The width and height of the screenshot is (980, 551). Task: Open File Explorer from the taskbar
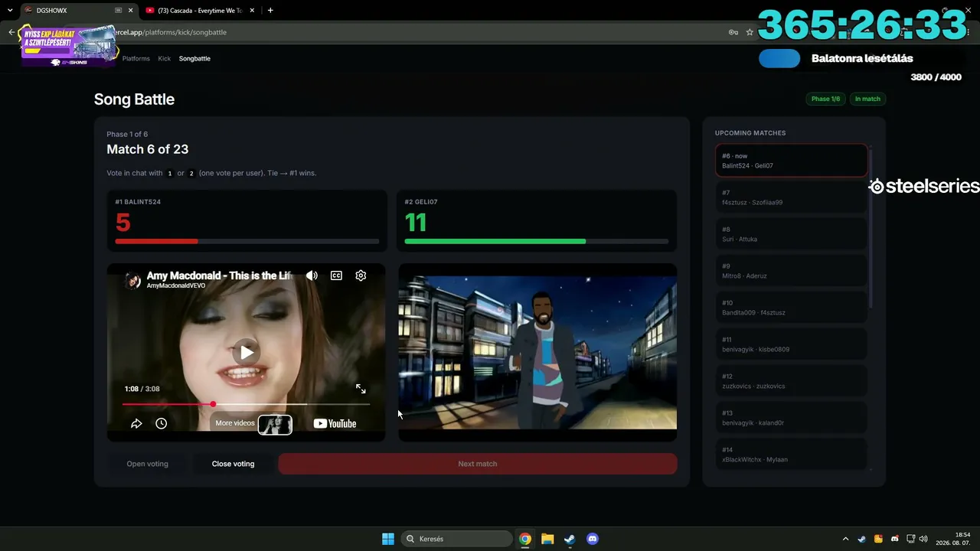click(x=547, y=539)
